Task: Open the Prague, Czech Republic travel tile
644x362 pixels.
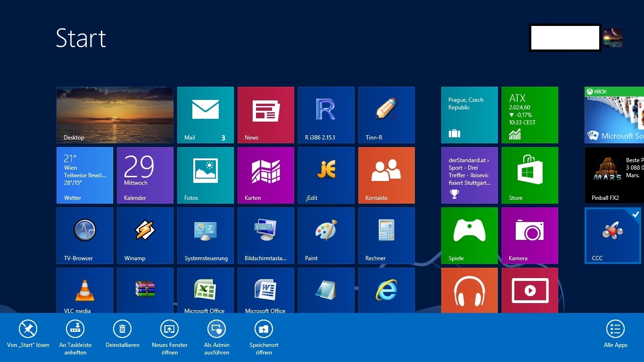Action: click(470, 115)
